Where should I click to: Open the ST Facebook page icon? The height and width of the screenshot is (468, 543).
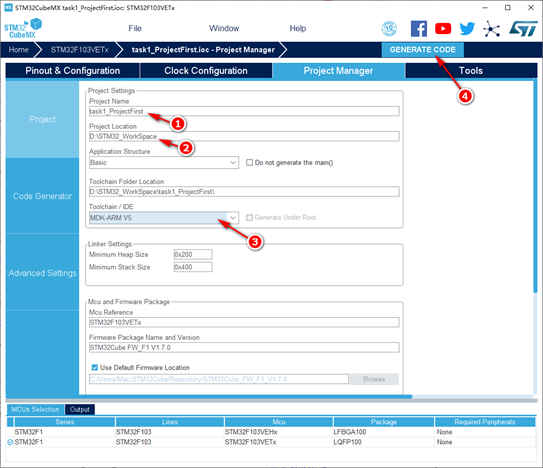coord(419,28)
